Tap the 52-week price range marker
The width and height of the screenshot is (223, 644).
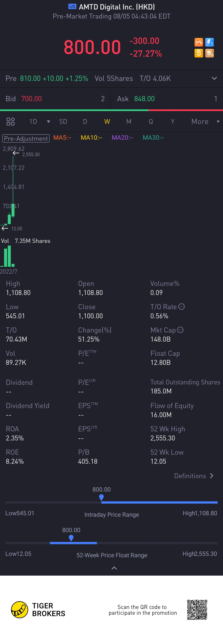(x=71, y=537)
